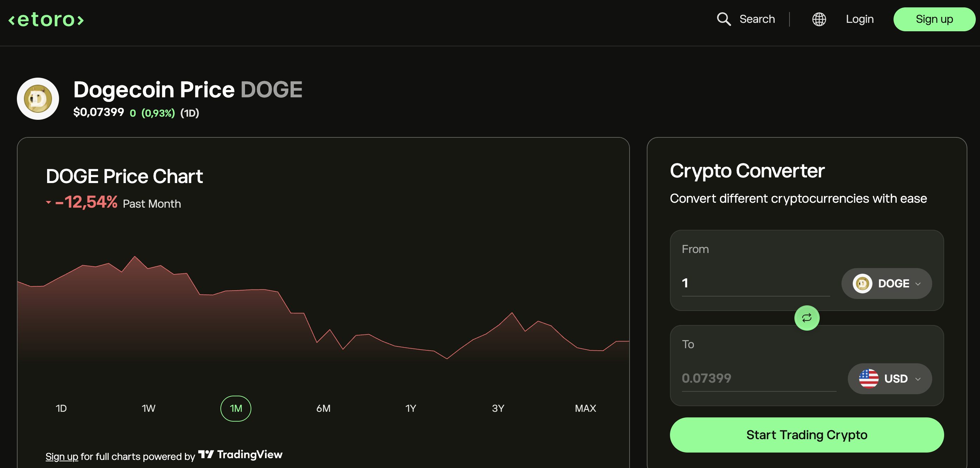
Task: Open the DOGE currency dropdown
Action: pyautogui.click(x=886, y=283)
